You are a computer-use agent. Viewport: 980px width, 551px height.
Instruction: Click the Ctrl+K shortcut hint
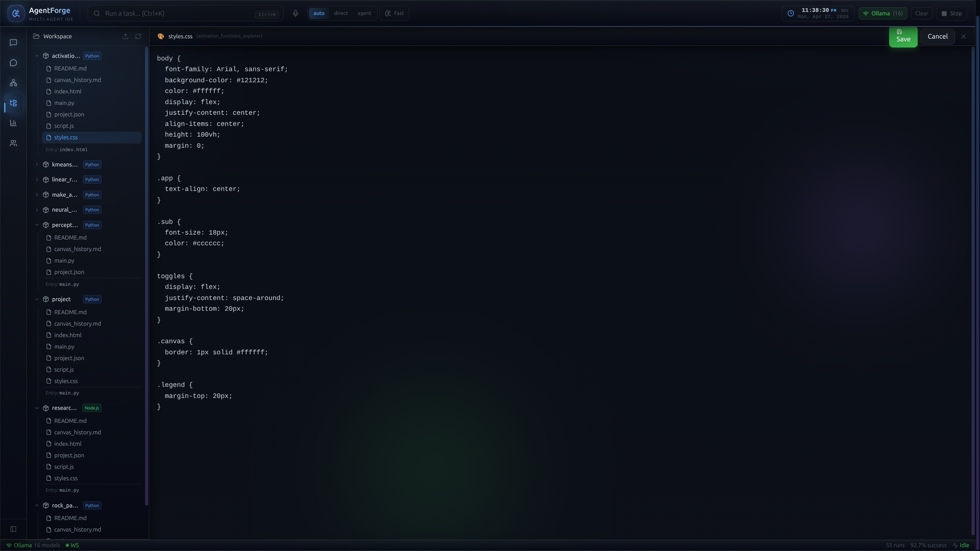(x=267, y=15)
